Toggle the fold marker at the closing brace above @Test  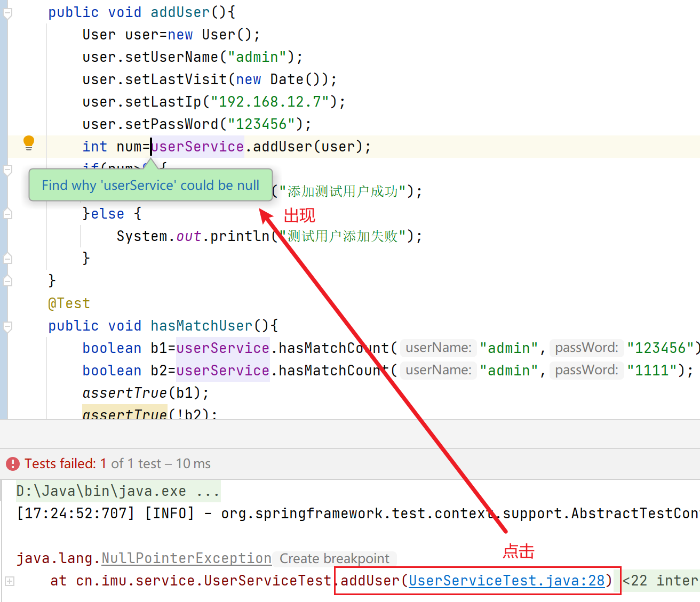(7, 280)
